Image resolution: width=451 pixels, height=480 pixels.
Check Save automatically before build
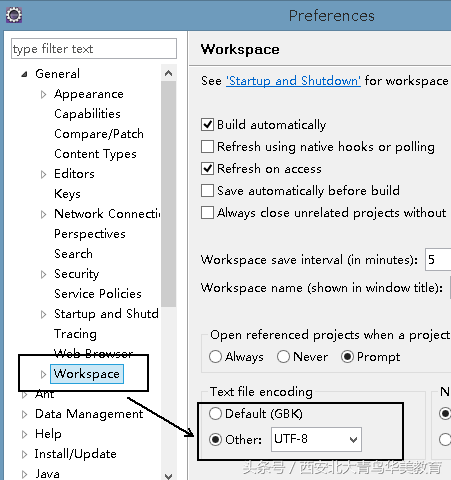207,191
